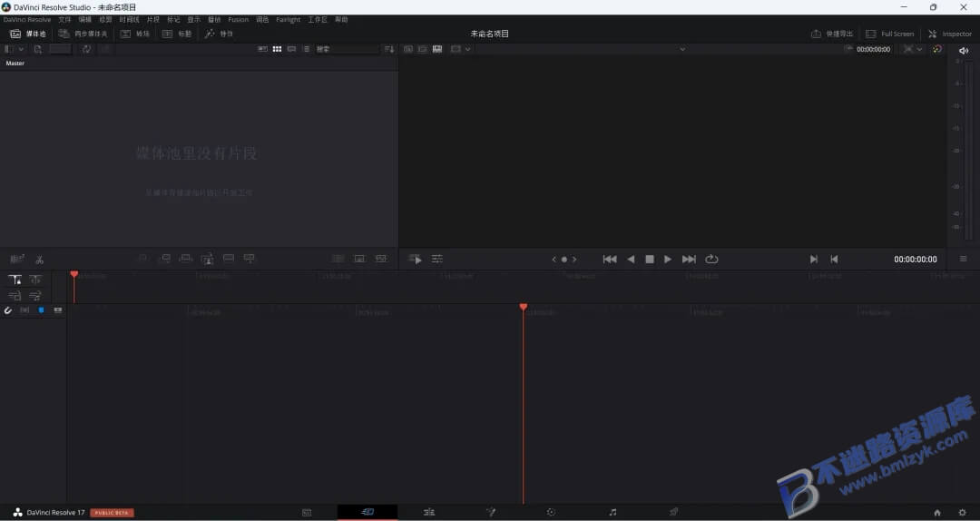Switch viewer to source tape mode

tap(423, 49)
